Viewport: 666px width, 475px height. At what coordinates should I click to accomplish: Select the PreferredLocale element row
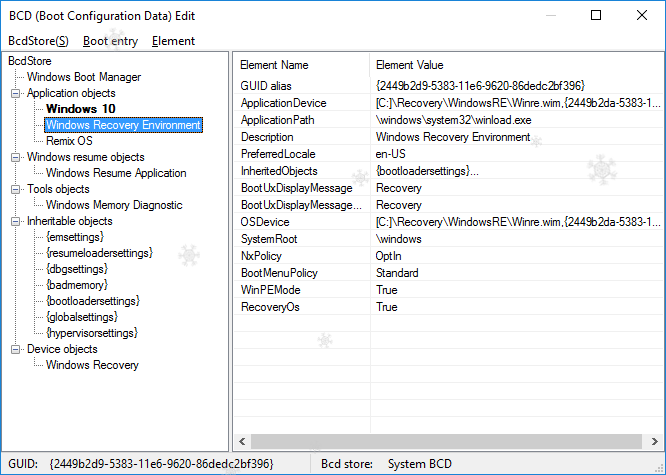tap(449, 154)
